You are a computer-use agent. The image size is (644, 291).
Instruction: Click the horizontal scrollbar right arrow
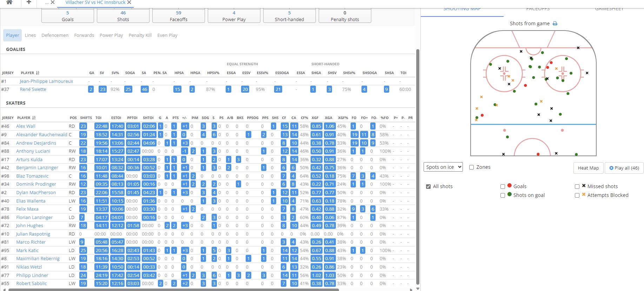click(x=411, y=290)
